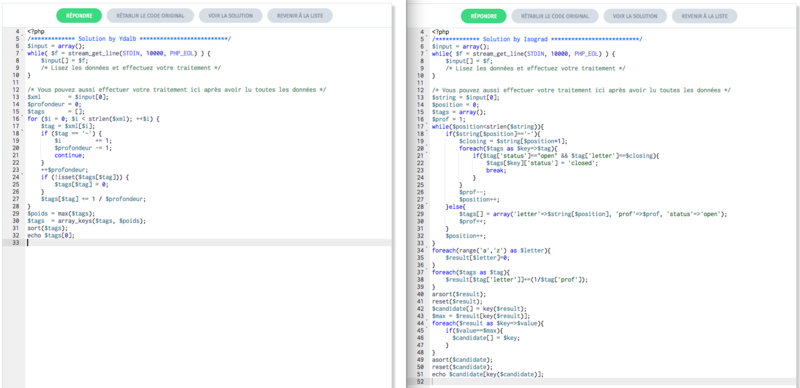This screenshot has height=388, width=800.
Task: Click 'Solution by Isograd' comment line
Action: pyautogui.click(x=537, y=38)
